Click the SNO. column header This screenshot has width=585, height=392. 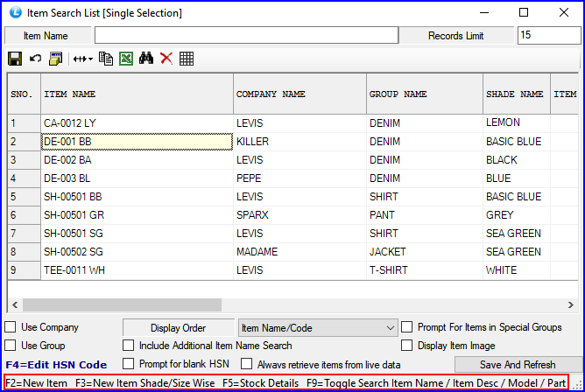pos(24,94)
